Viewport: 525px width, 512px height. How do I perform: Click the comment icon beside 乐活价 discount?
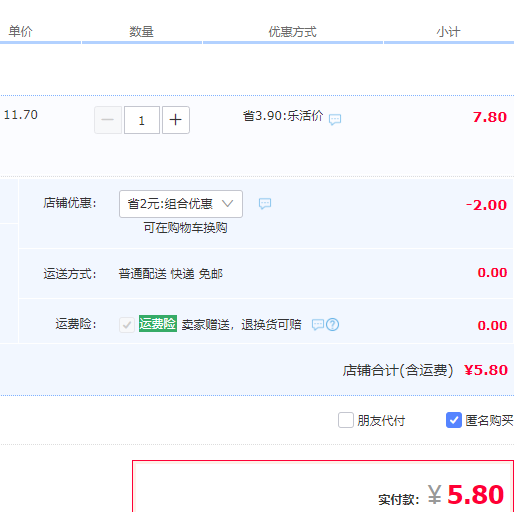click(335, 119)
